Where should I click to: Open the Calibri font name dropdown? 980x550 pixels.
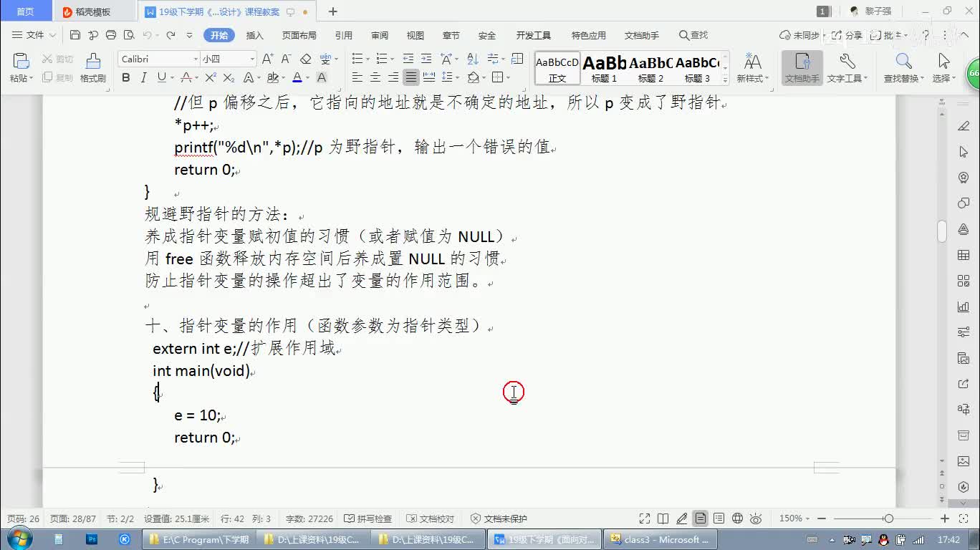click(x=196, y=59)
